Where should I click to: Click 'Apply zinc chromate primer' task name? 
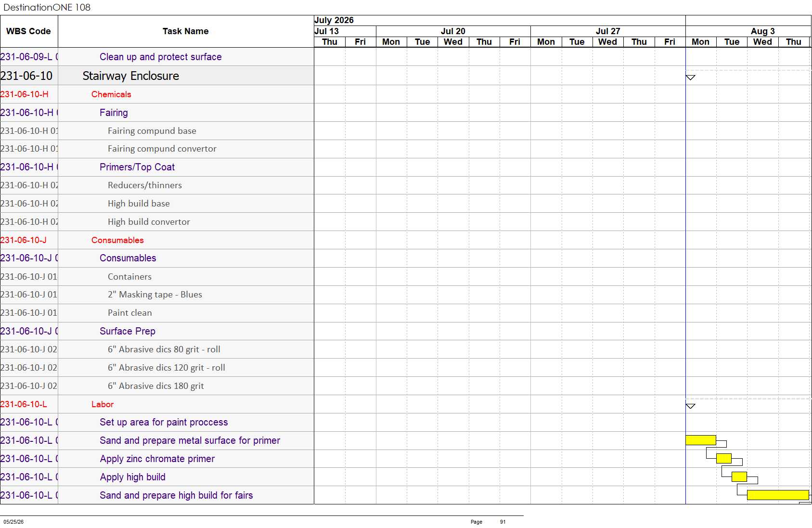[157, 459]
